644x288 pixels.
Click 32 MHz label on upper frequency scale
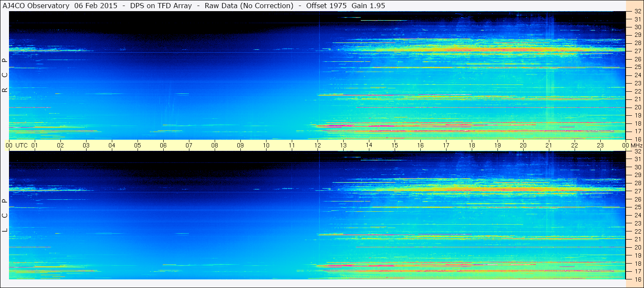tap(637, 12)
